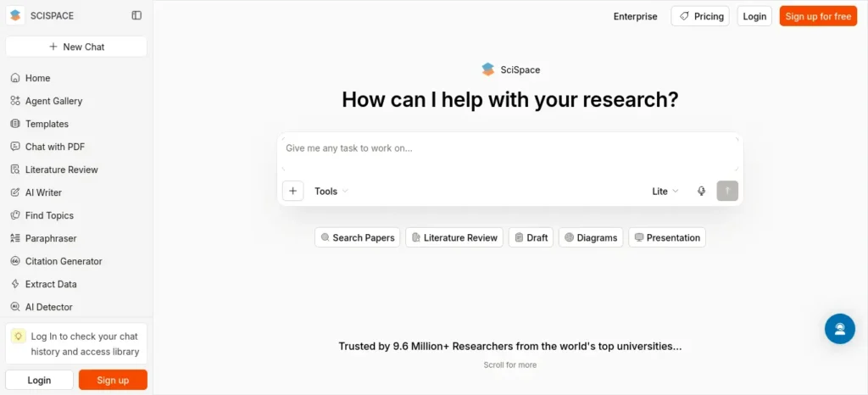The width and height of the screenshot is (868, 395).
Task: Open the Pricing page
Action: pyautogui.click(x=700, y=16)
